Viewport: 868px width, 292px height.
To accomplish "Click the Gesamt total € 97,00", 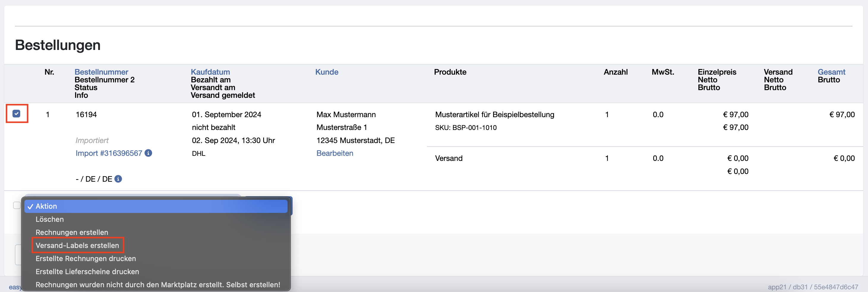I will pos(842,115).
